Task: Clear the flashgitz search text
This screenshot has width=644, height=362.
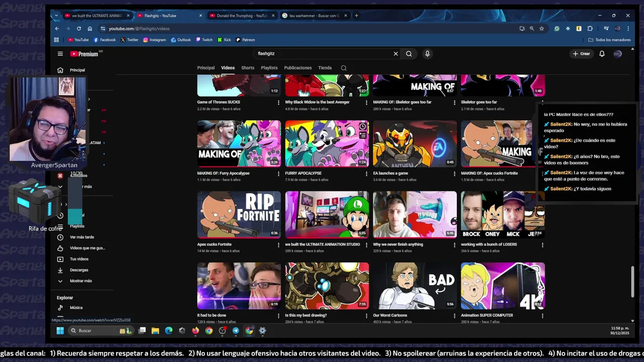Action: coord(395,54)
